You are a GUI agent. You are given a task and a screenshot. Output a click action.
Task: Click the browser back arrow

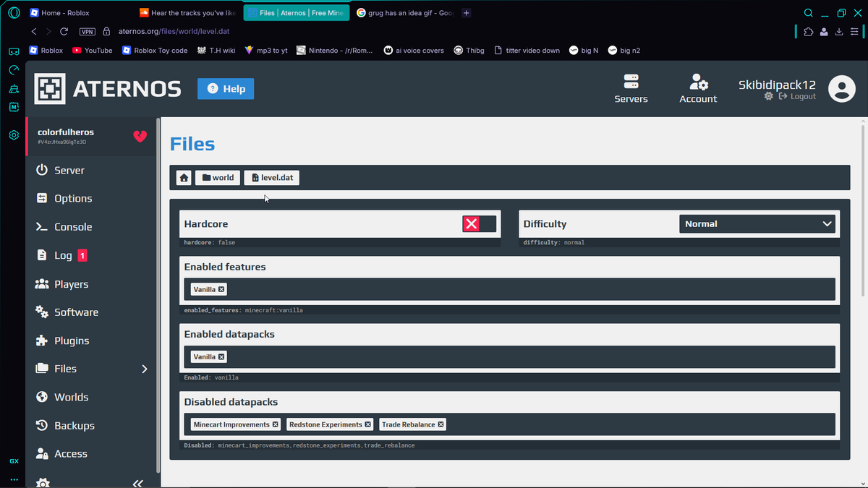click(x=34, y=31)
